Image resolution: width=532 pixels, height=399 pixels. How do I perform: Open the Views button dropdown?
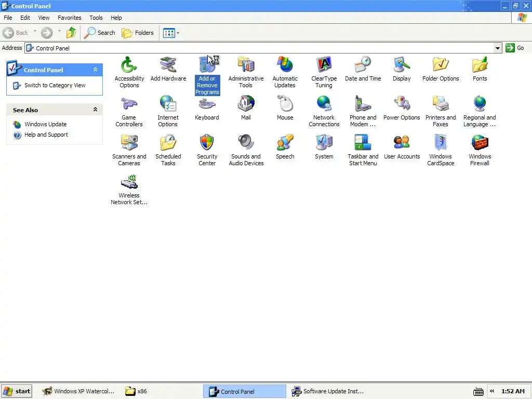click(x=178, y=33)
